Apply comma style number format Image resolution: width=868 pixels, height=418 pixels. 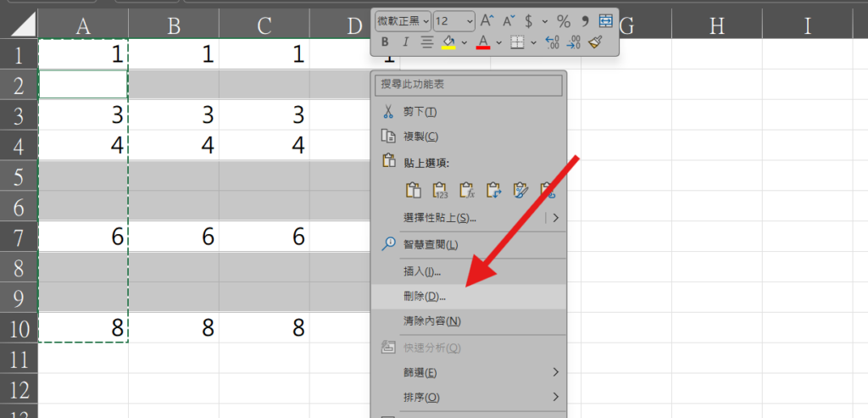pyautogui.click(x=585, y=21)
